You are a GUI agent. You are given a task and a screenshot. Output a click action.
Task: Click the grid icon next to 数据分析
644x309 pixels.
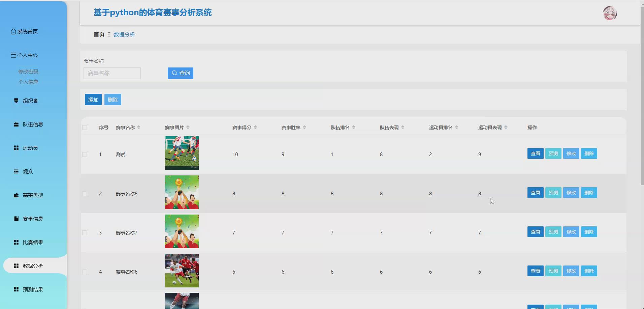pyautogui.click(x=16, y=266)
